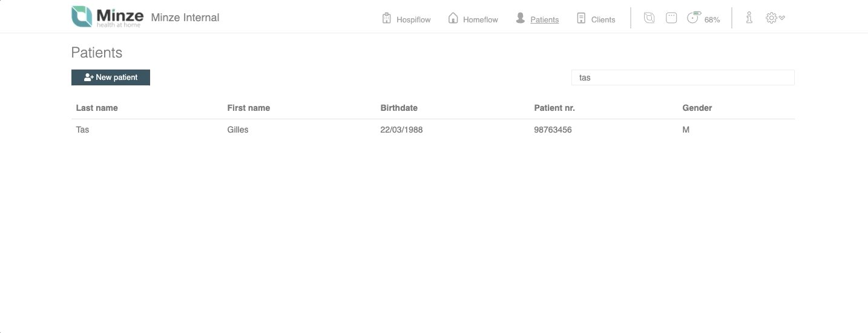
Task: Click the battery device status icon
Action: [693, 18]
